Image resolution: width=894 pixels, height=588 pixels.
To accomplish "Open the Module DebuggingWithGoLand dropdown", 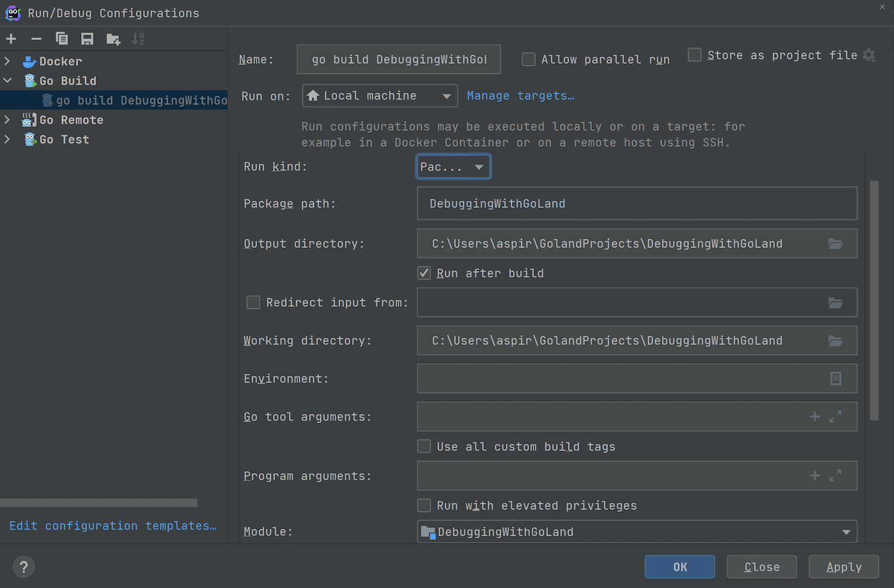I will pos(637,531).
